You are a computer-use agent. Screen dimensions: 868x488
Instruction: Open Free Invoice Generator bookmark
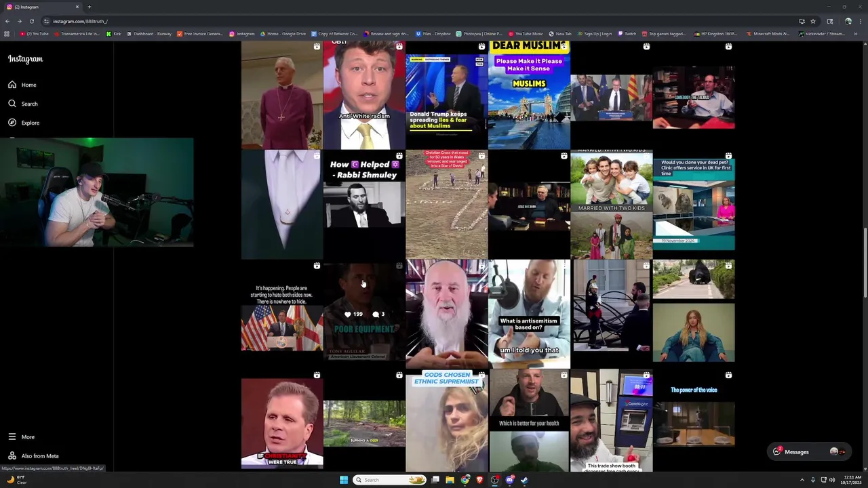tap(200, 34)
